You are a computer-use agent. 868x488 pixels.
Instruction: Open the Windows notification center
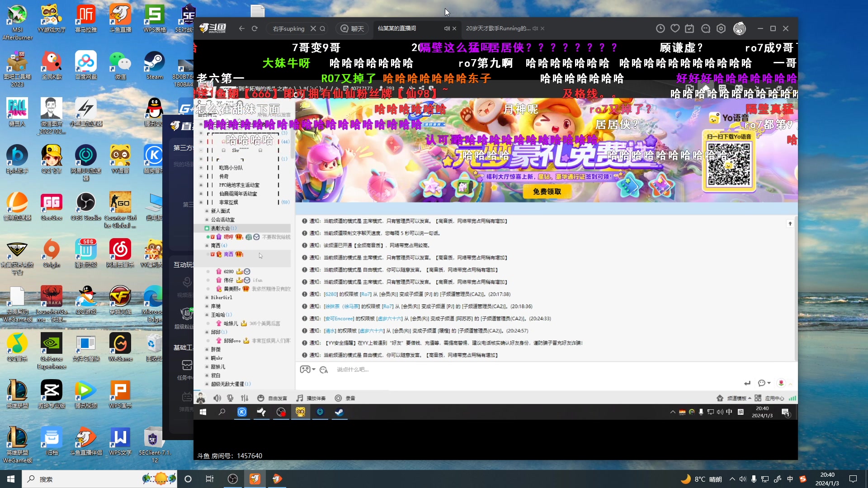pos(853,479)
